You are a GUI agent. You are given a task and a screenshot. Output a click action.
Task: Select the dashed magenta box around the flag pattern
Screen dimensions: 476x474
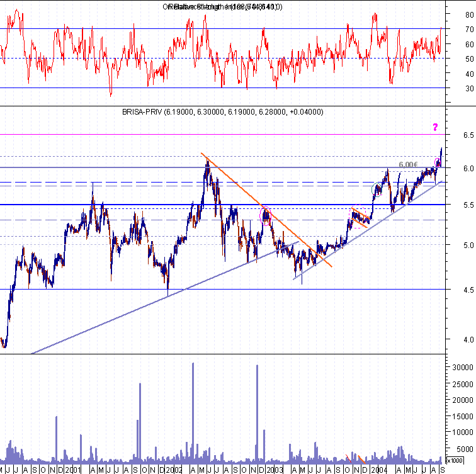(359, 217)
